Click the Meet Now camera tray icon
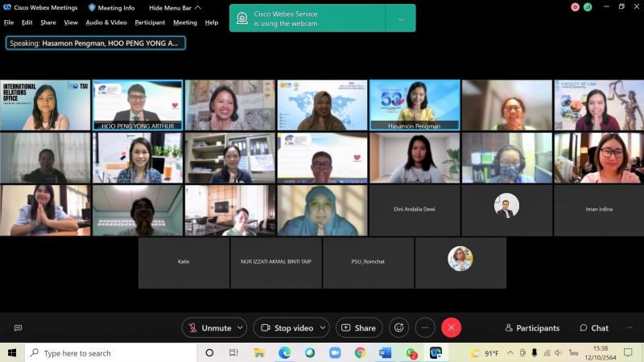This screenshot has height=362, width=644. (x=522, y=352)
